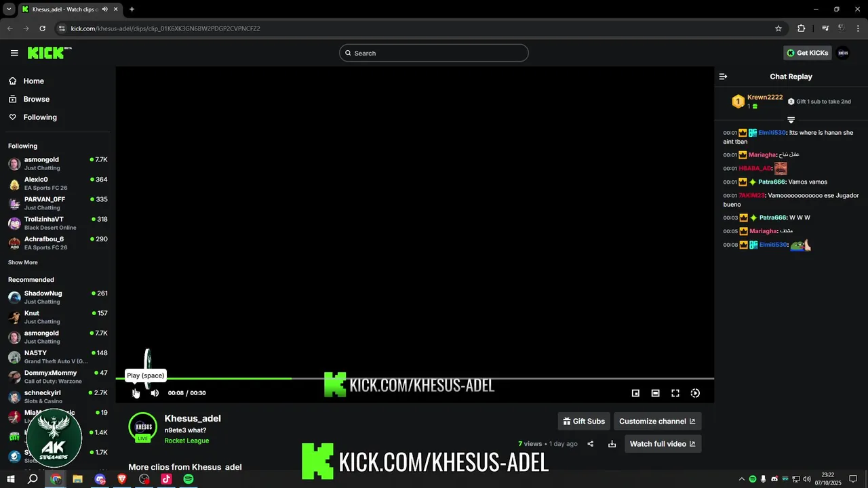Open Spotify from taskbar
The width and height of the screenshot is (868, 488).
tap(189, 479)
